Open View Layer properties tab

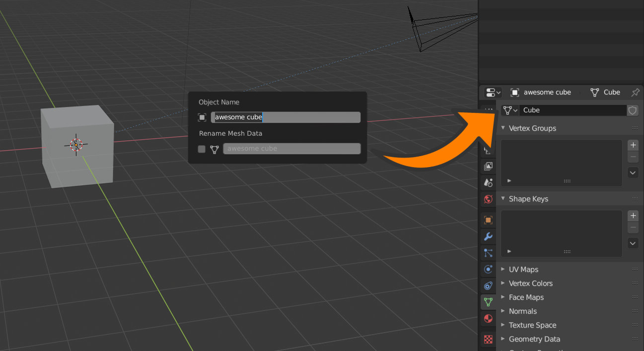tap(488, 166)
